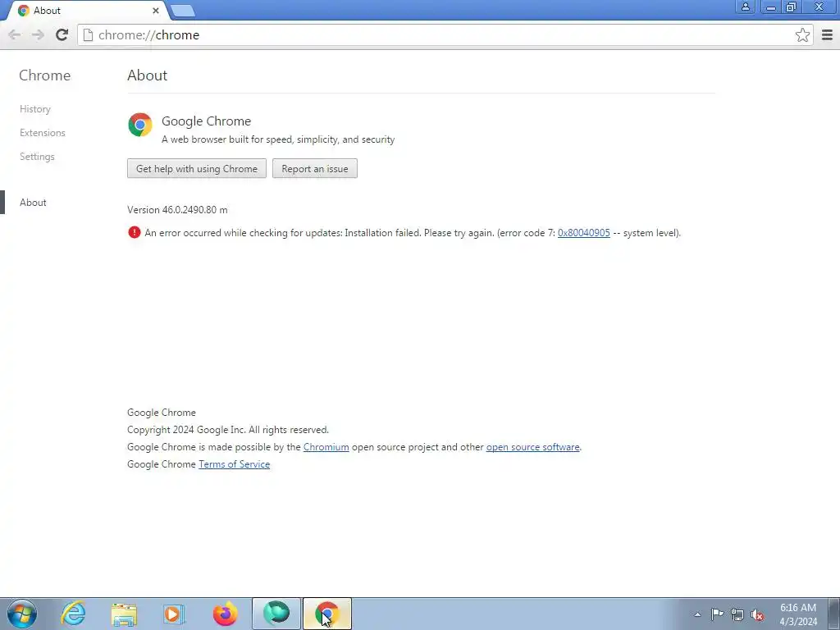840x630 pixels.
Task: Launch Internet Explorer from the taskbar
Action: [73, 614]
